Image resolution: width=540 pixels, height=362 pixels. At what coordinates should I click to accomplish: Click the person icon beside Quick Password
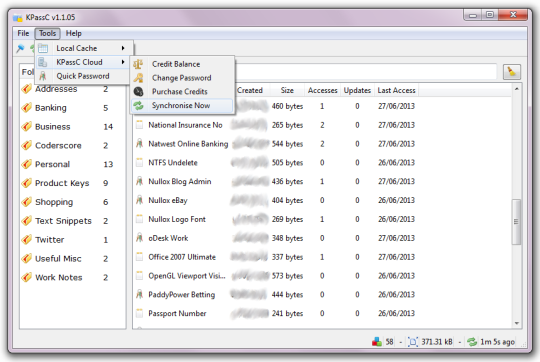point(43,76)
